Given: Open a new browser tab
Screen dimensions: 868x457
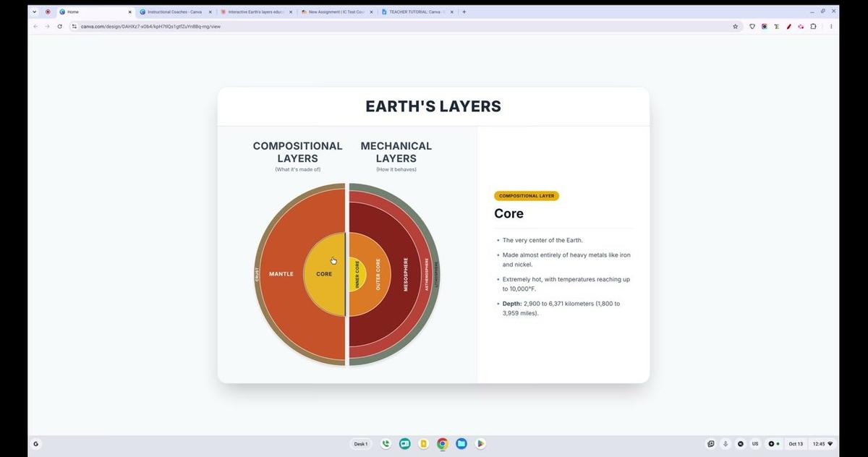Looking at the screenshot, I should tap(464, 12).
